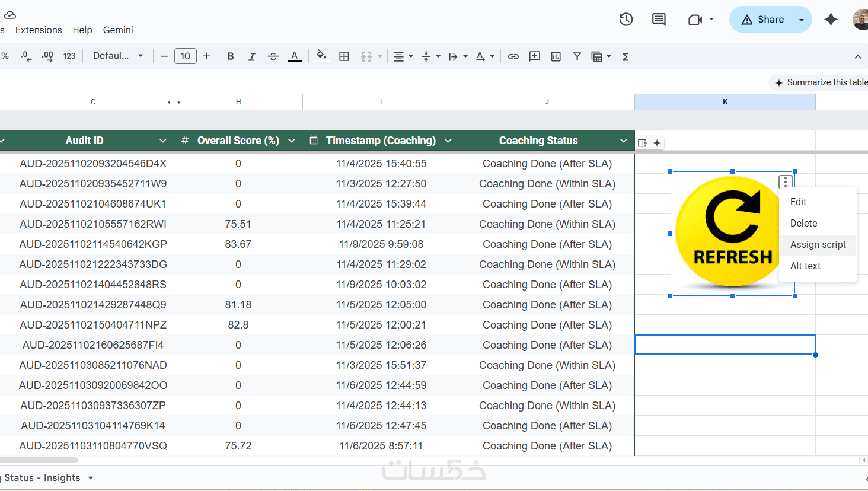Expand the Coaching Status column dropdown
868x491 pixels.
tap(623, 141)
